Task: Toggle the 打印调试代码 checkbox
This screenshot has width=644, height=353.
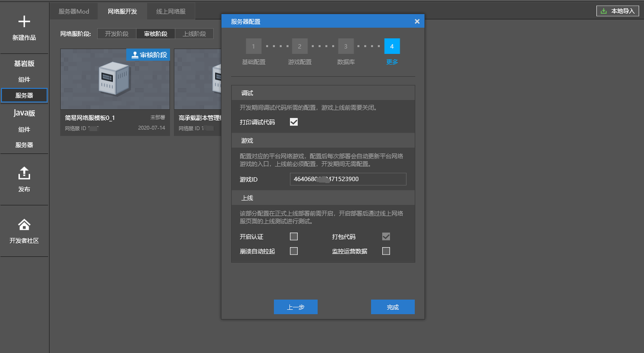Action: 294,122
